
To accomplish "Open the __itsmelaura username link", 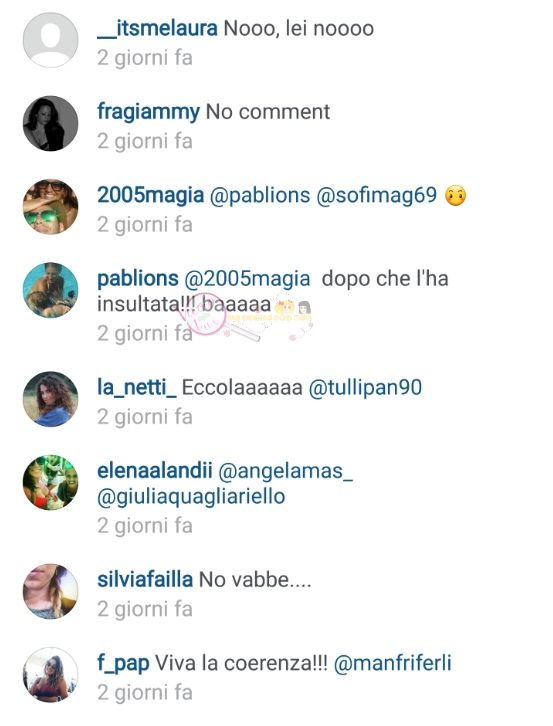I will [157, 29].
